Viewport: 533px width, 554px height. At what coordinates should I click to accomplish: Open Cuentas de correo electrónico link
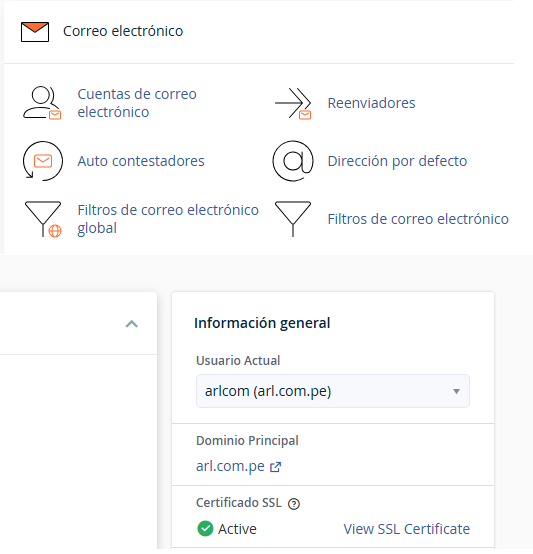pos(137,103)
